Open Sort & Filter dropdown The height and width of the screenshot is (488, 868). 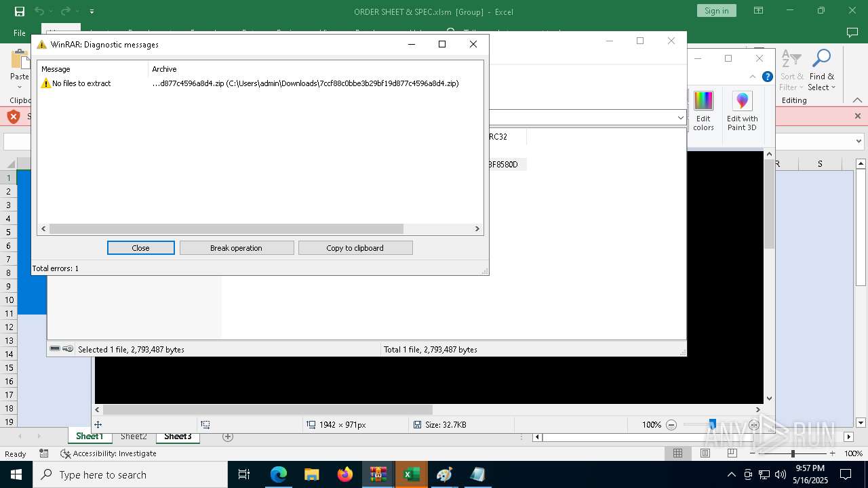coord(791,70)
